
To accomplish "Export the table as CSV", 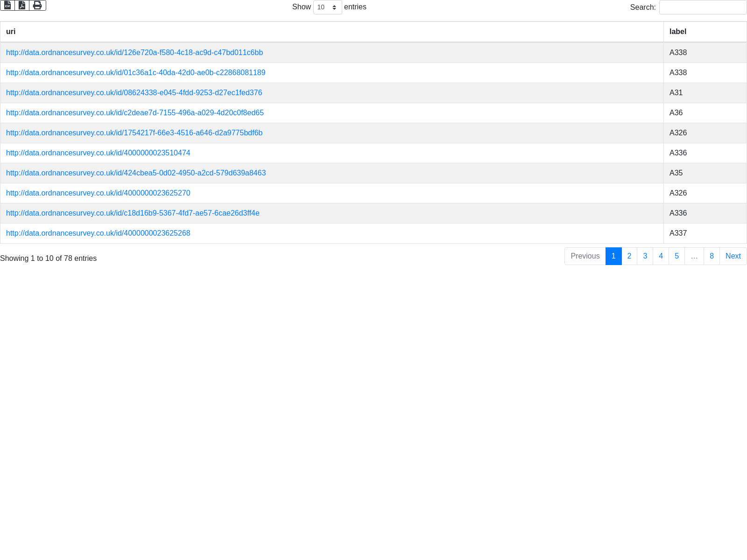I will 7,5.
